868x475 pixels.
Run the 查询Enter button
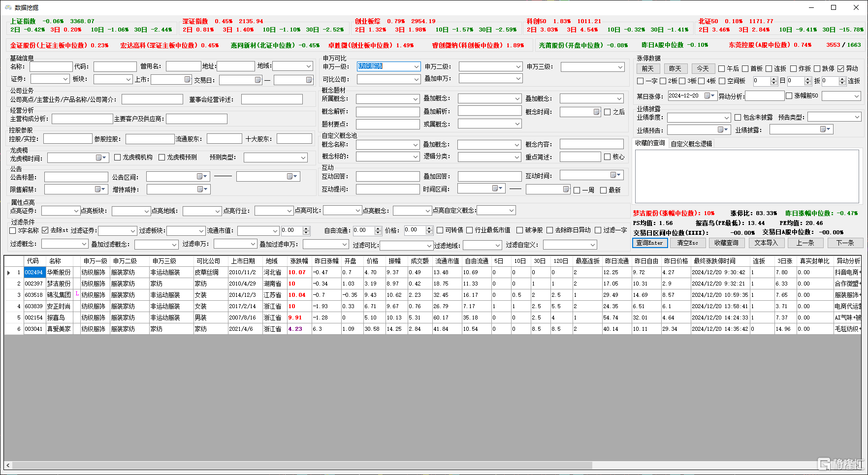point(650,243)
